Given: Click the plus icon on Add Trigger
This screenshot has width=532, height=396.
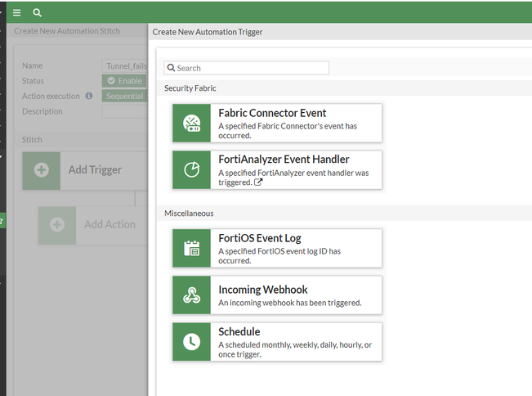Looking at the screenshot, I should pyautogui.click(x=41, y=170).
